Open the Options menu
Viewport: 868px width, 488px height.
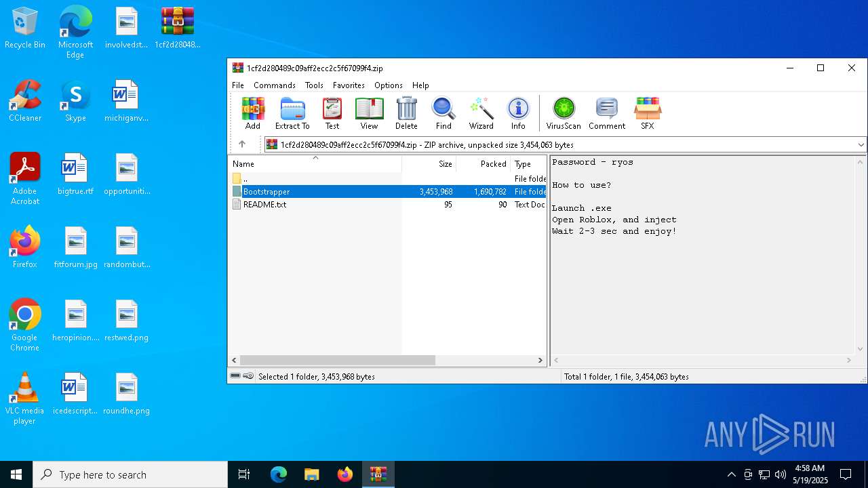(x=389, y=85)
